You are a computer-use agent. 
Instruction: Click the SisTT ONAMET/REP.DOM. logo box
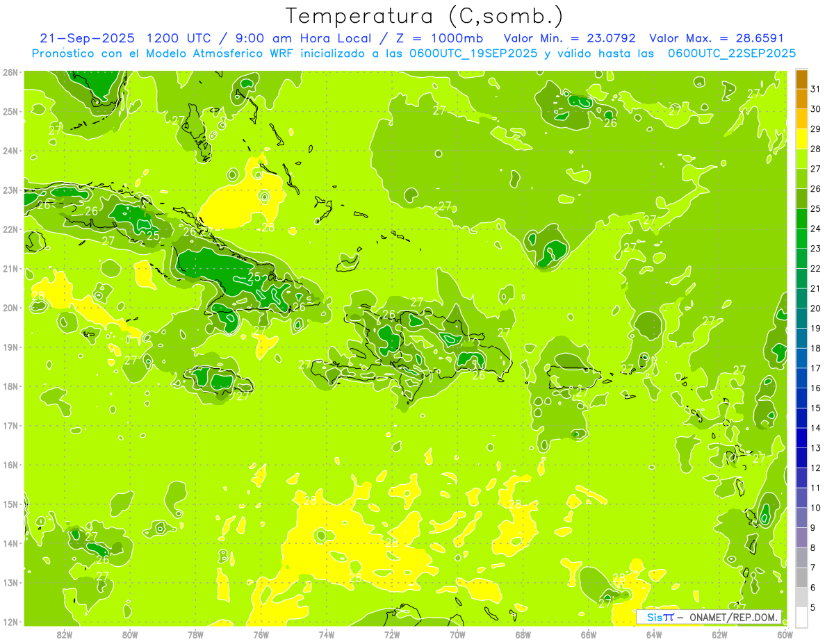709,617
